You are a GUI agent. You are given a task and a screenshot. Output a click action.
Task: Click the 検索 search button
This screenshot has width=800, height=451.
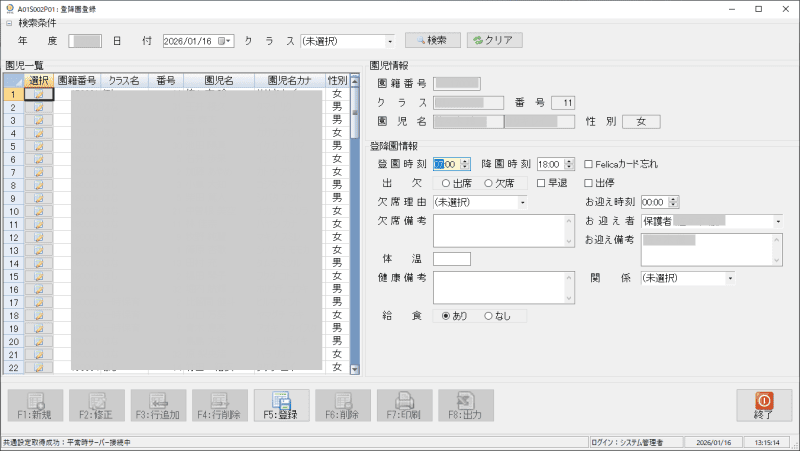pos(432,41)
